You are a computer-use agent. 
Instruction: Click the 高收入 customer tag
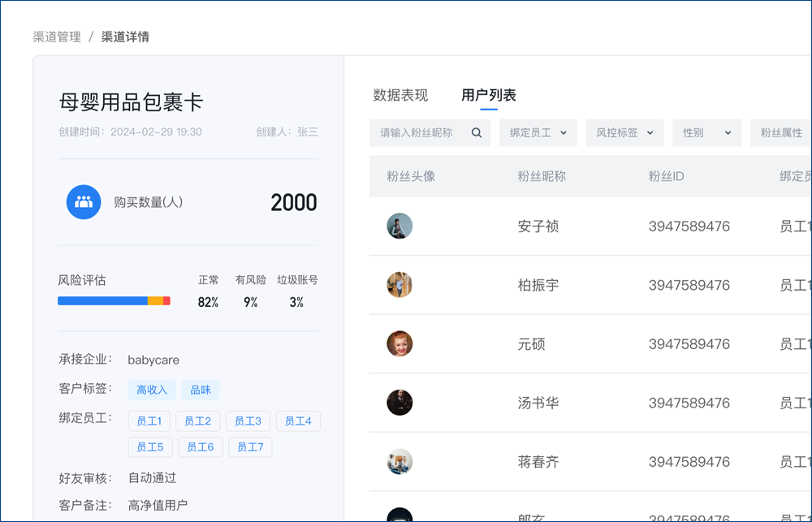(x=152, y=390)
